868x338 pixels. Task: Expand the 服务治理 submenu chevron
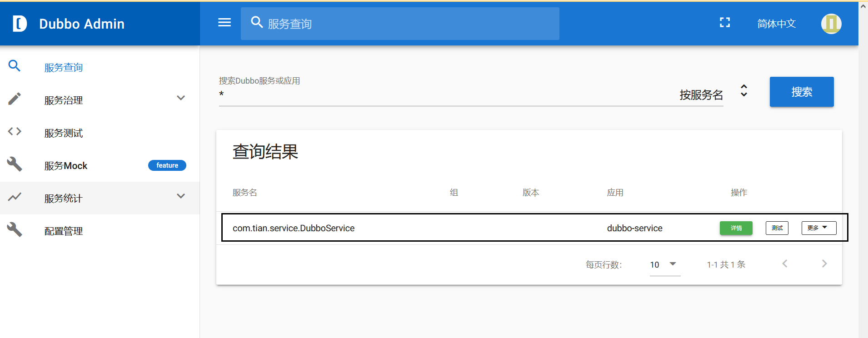pos(181,98)
